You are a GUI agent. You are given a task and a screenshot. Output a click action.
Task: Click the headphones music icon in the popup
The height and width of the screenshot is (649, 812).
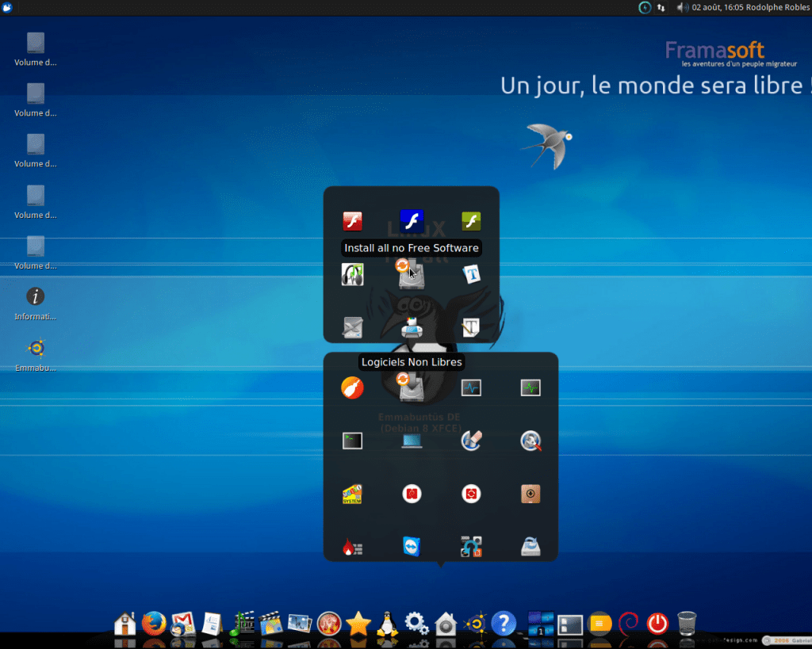coord(352,275)
